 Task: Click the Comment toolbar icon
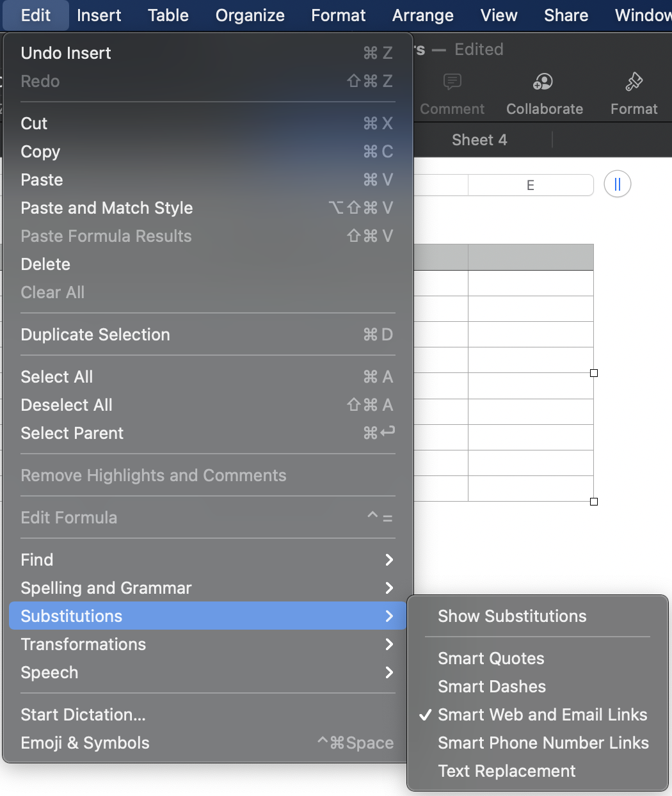click(x=452, y=93)
